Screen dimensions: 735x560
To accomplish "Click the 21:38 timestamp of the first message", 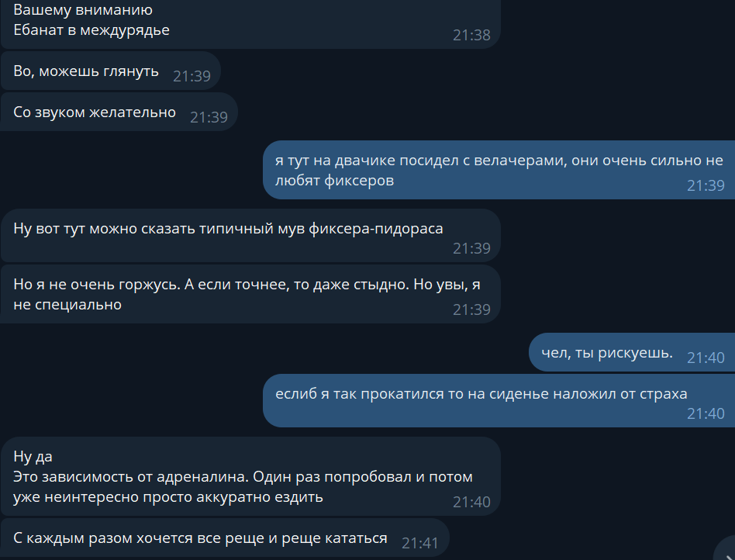I will point(471,35).
